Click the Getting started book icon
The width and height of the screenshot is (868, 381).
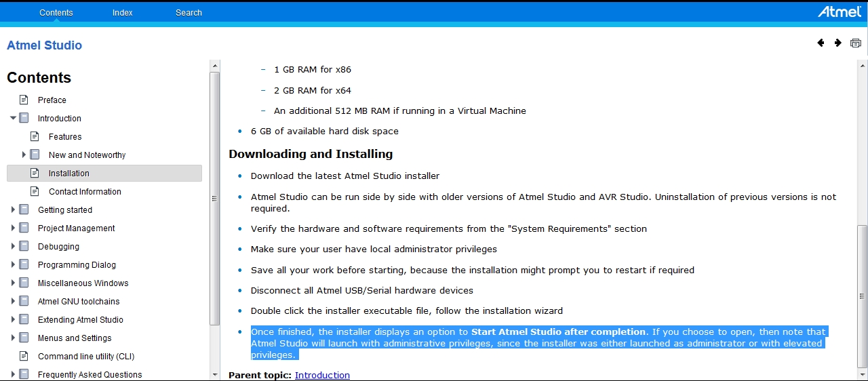(24, 209)
